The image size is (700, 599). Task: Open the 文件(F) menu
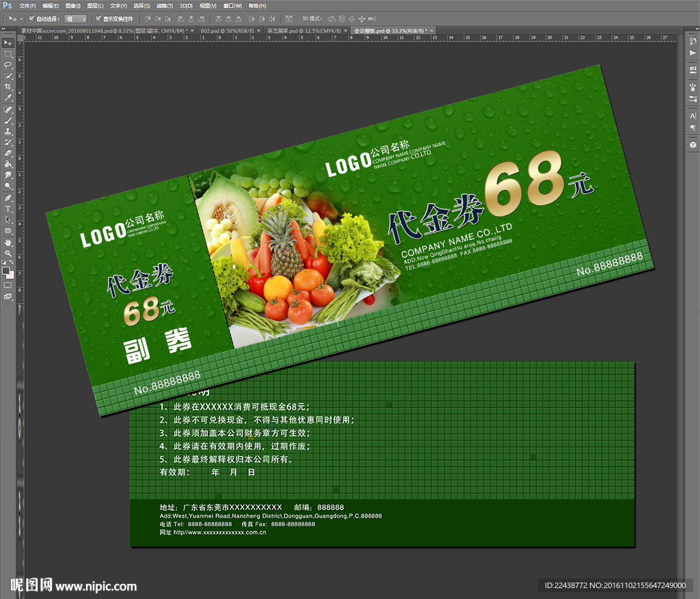click(x=27, y=5)
